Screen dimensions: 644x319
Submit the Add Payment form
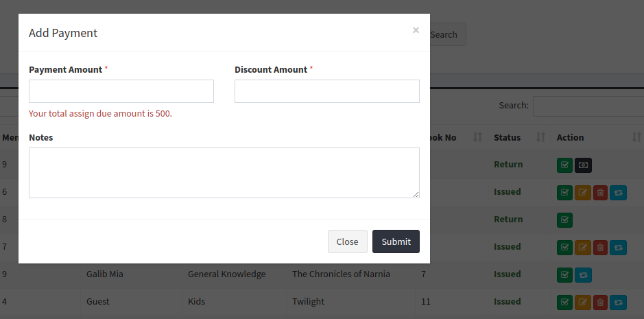click(x=396, y=241)
